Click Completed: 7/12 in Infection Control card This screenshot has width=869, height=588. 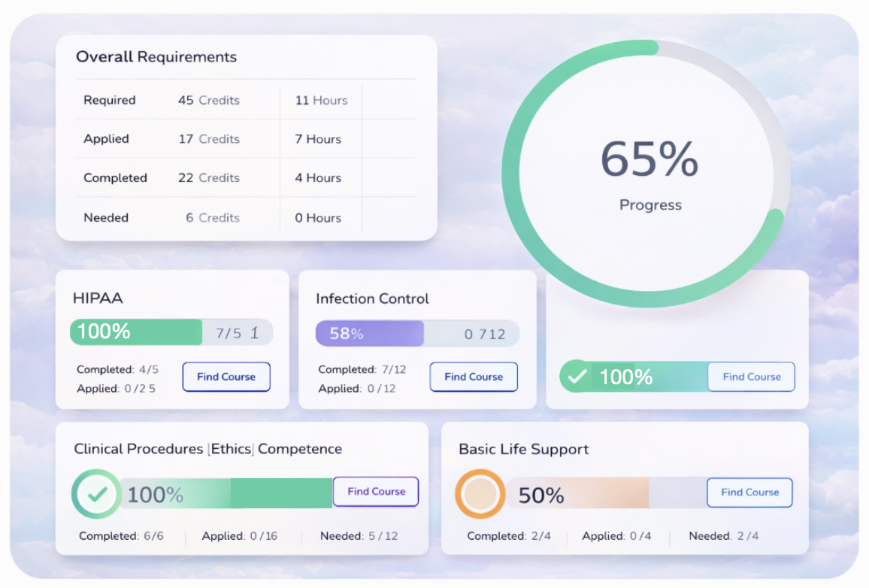pos(362,369)
